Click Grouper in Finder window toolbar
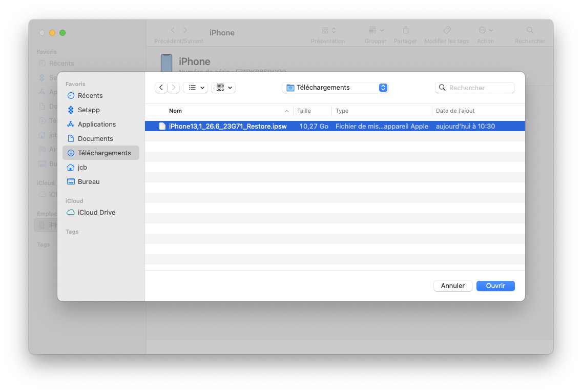 point(376,35)
